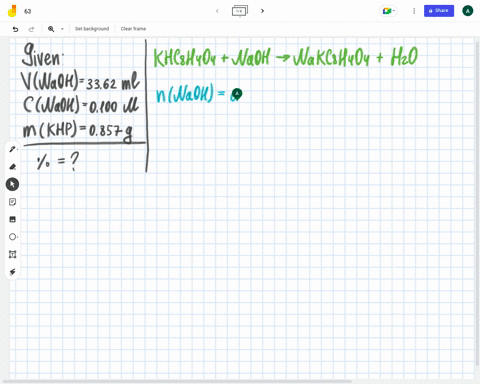The image size is (480, 384).
Task: Activate the Laser pointer tool
Action: [13, 272]
